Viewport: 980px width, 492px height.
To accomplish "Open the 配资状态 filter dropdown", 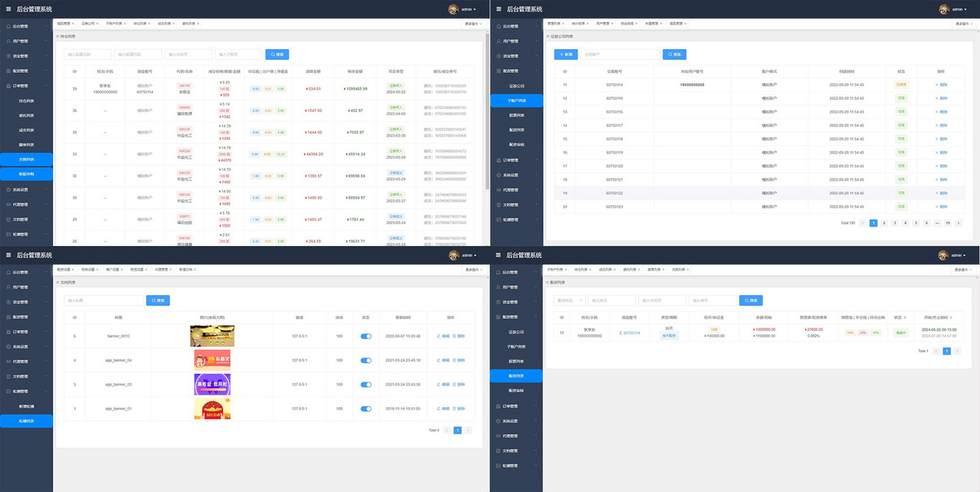I will tap(568, 300).
